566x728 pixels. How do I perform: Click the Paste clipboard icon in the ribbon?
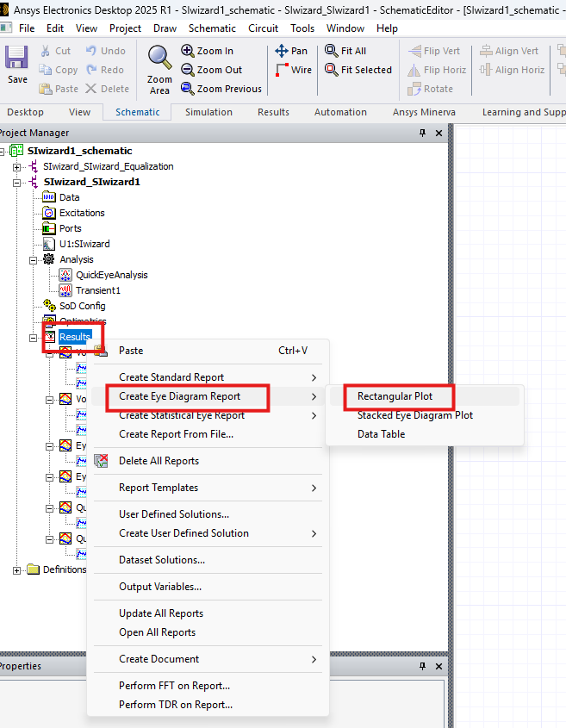click(x=46, y=89)
